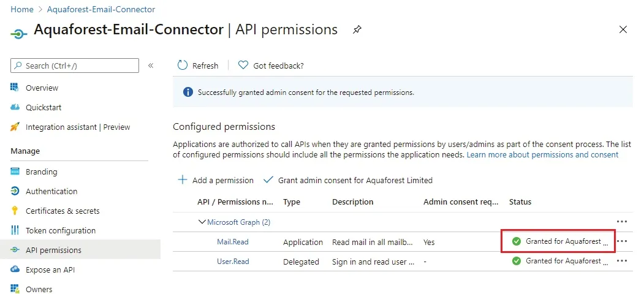
Task: Open the Mail.Read permission link
Action: 232,242
